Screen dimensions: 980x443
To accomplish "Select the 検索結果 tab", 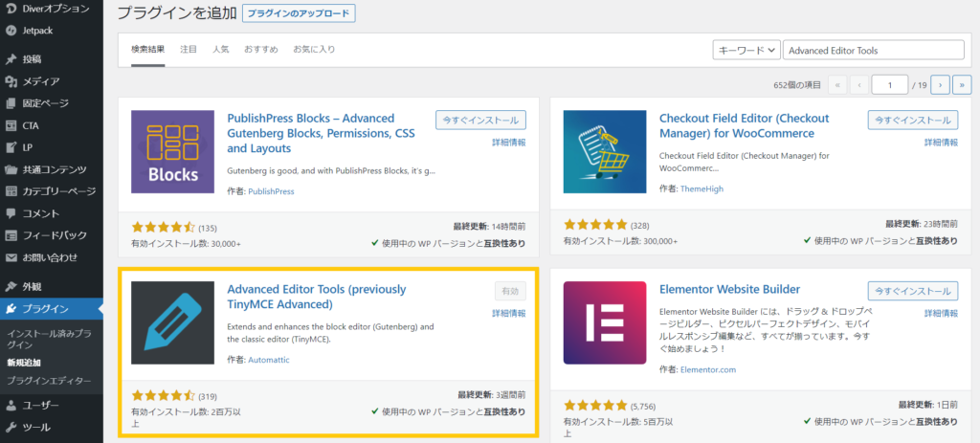I will click(148, 50).
